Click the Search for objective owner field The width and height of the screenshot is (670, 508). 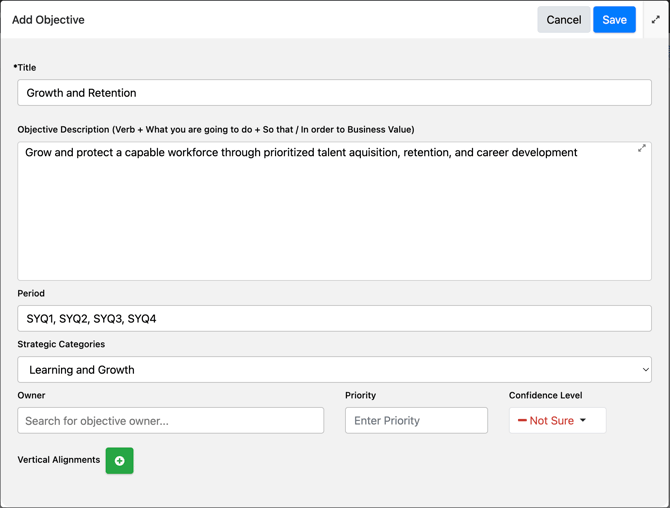170,421
